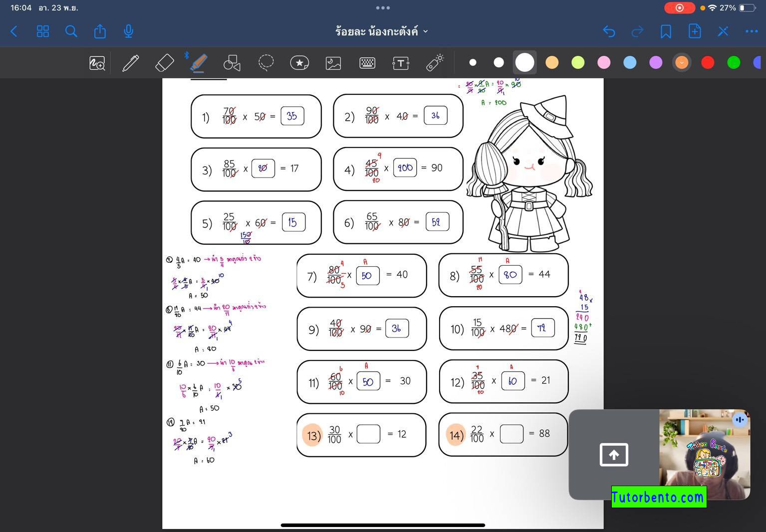Open the Highlighter tool options
The height and width of the screenshot is (532, 766).
click(x=199, y=63)
